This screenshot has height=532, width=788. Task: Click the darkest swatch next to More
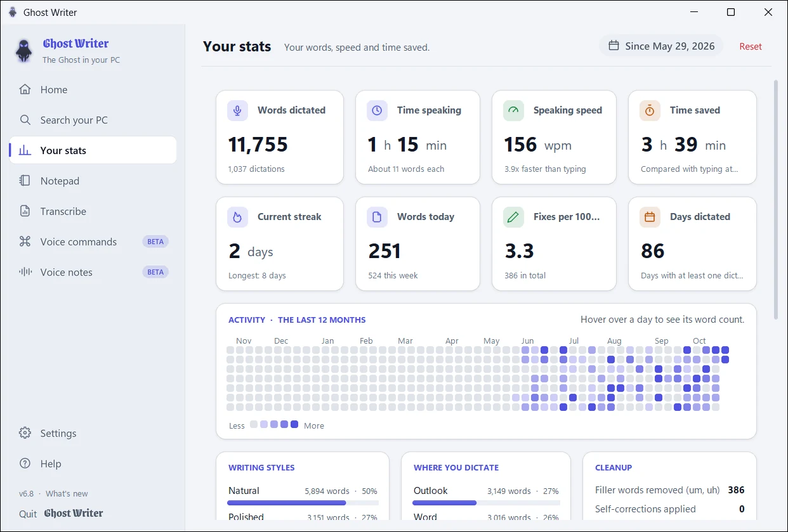click(294, 424)
